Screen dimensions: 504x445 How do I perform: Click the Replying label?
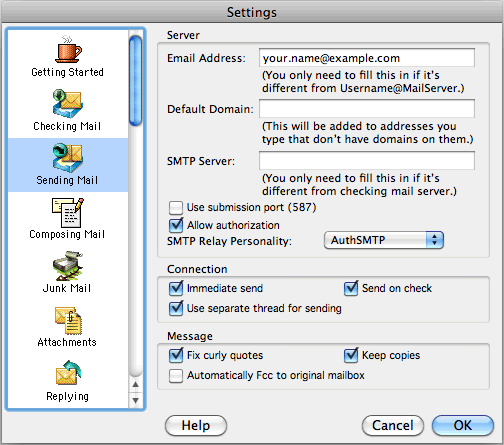coord(68,396)
